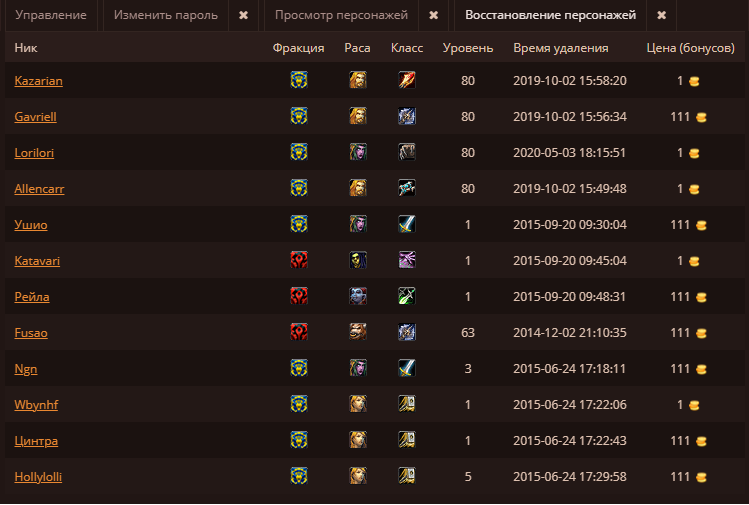Open the Kazarian character link

(39, 80)
